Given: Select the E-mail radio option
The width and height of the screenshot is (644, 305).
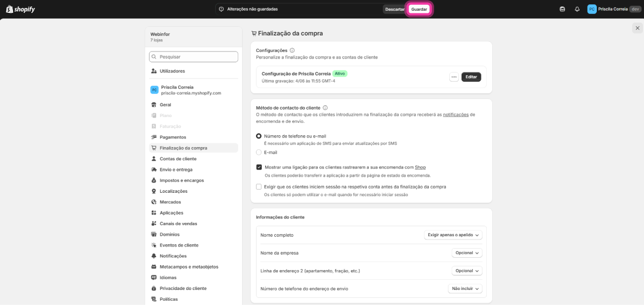Looking at the screenshot, I should click(259, 152).
